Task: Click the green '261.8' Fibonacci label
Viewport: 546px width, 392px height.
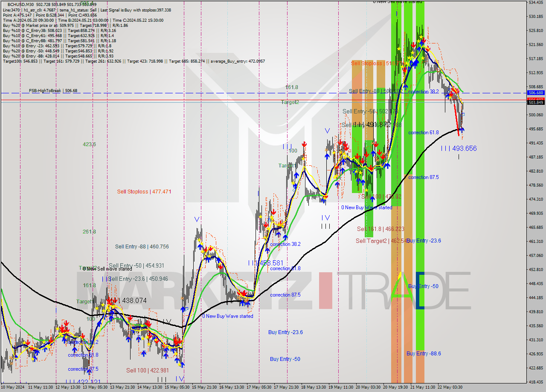Action: click(x=89, y=232)
